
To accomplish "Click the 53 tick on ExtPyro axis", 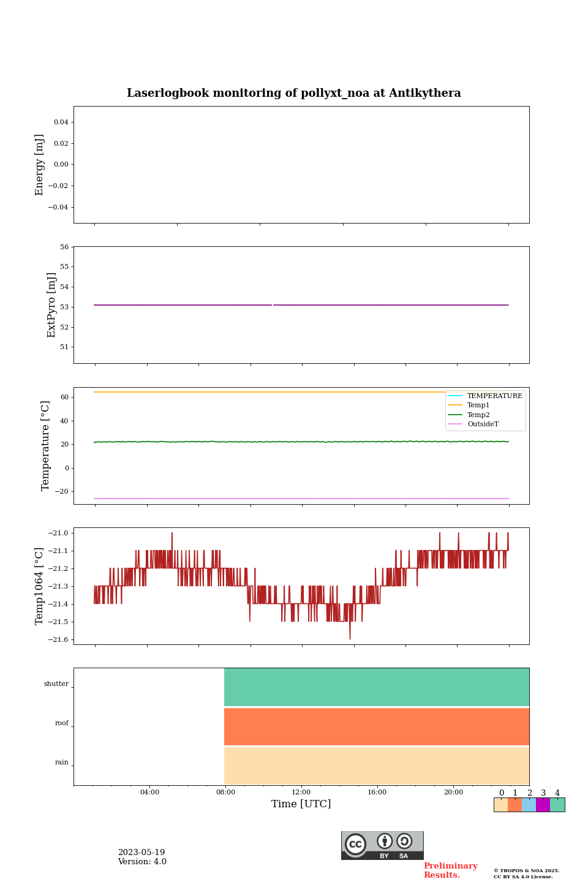I will pyautogui.click(x=64, y=307).
